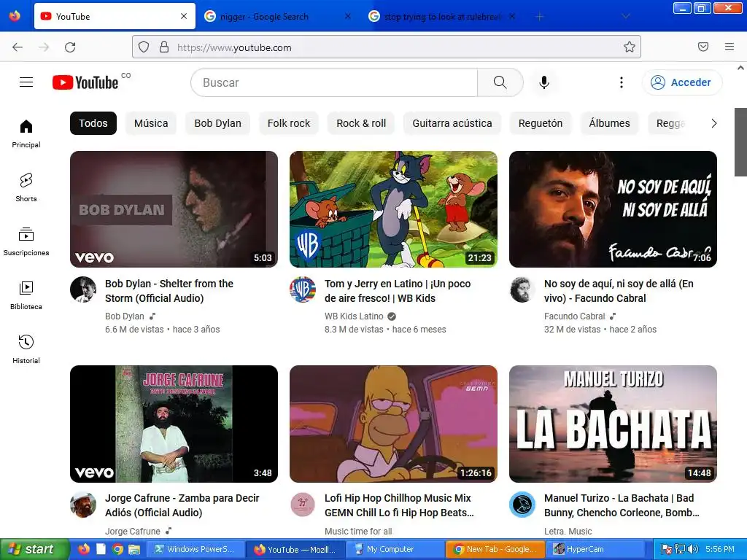Switch to the 'stop trying to look' tab
This screenshot has width=747, height=560.
coord(441,17)
